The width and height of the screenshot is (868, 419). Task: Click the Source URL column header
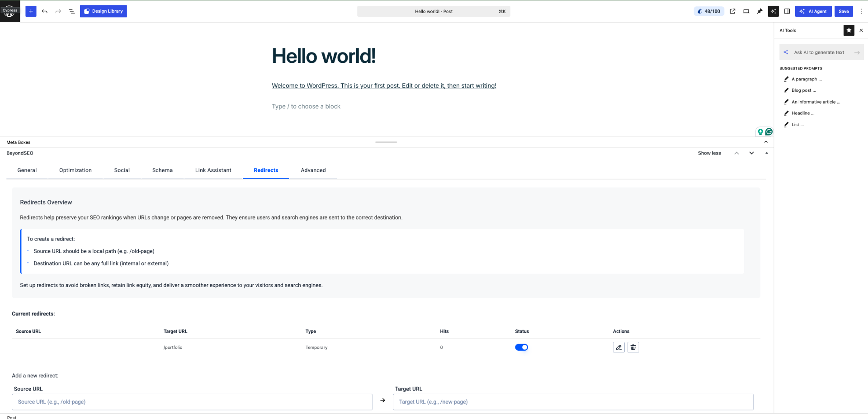click(28, 331)
